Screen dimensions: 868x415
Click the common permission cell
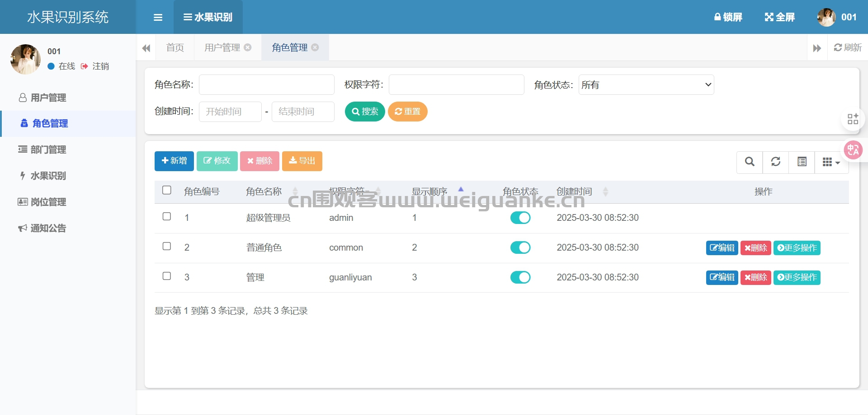click(x=346, y=247)
